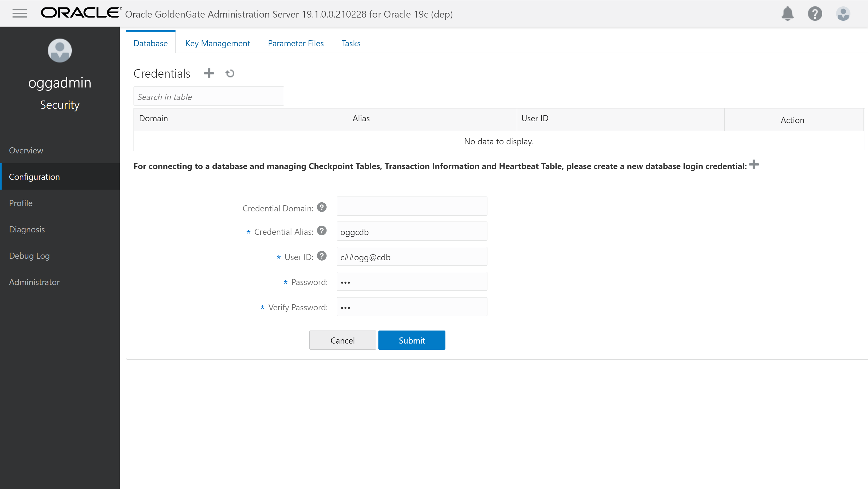Open the user account avatar menu
868x489 pixels.
click(843, 14)
